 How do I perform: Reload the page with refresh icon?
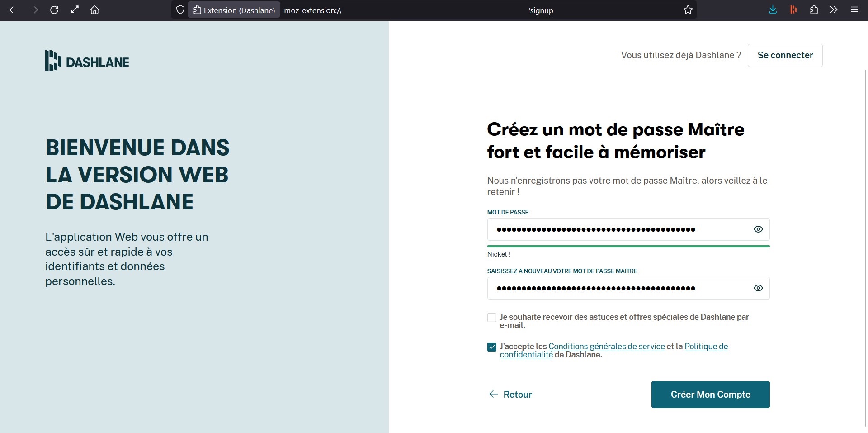(x=54, y=10)
